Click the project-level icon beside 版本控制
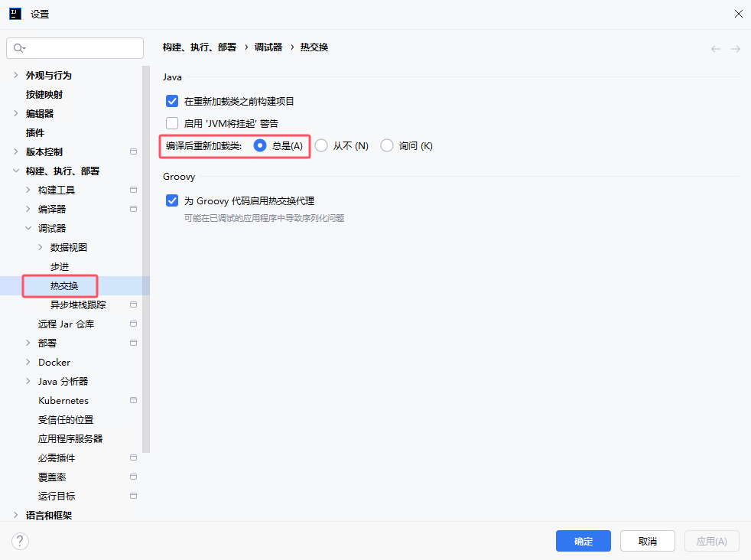The height and width of the screenshot is (560, 751). point(134,151)
